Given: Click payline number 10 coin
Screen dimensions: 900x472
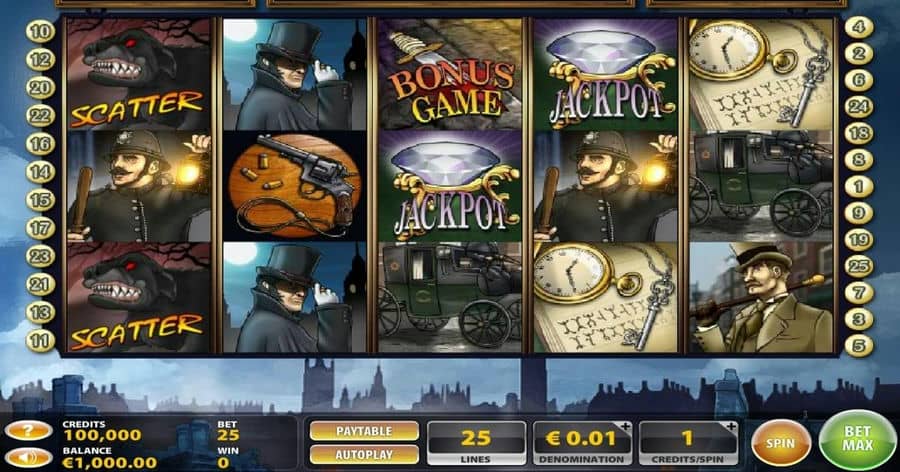Looking at the screenshot, I should tap(40, 32).
